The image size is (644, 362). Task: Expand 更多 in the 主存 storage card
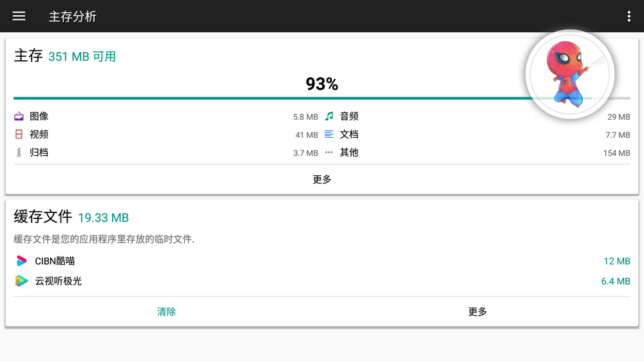(322, 180)
